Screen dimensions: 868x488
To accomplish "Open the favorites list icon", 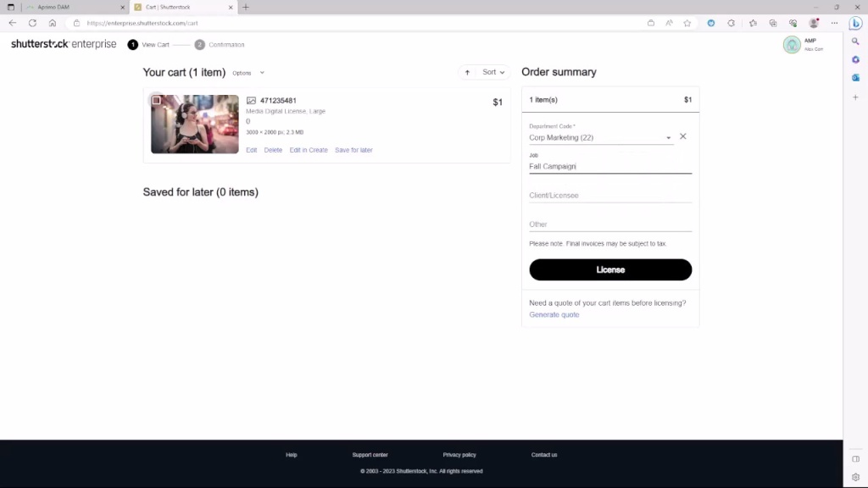I will pyautogui.click(x=753, y=23).
